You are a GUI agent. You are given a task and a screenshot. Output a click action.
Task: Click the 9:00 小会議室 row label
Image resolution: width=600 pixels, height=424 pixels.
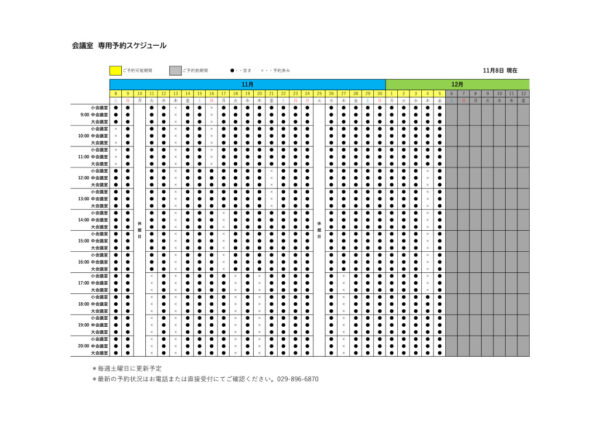tap(99, 108)
